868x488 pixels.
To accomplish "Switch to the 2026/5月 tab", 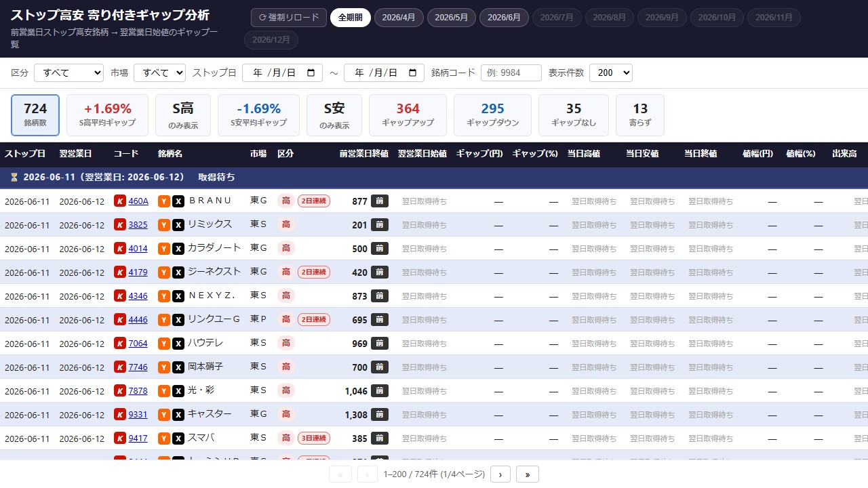I will [452, 18].
